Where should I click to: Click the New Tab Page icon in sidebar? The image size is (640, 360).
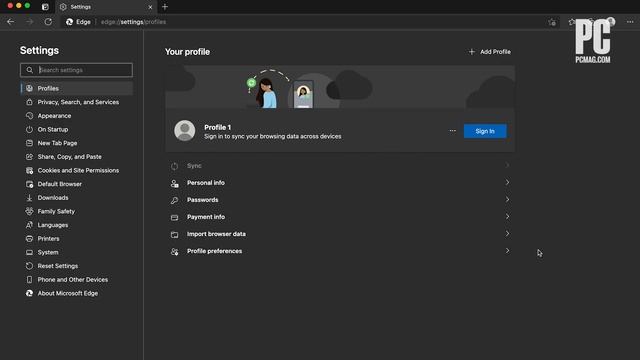[29, 143]
